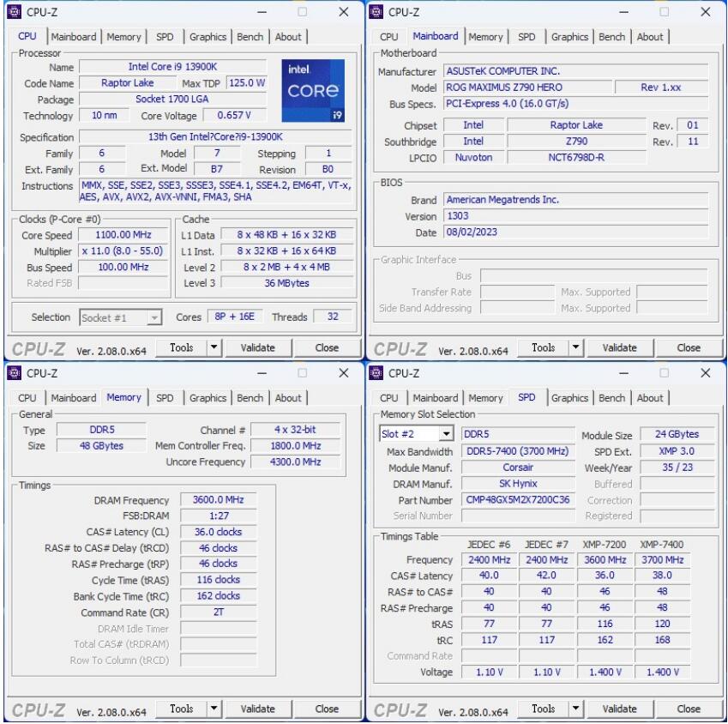Switch to the Graphics tab in the CPU window
This screenshot has height=724, width=728.
point(208,37)
